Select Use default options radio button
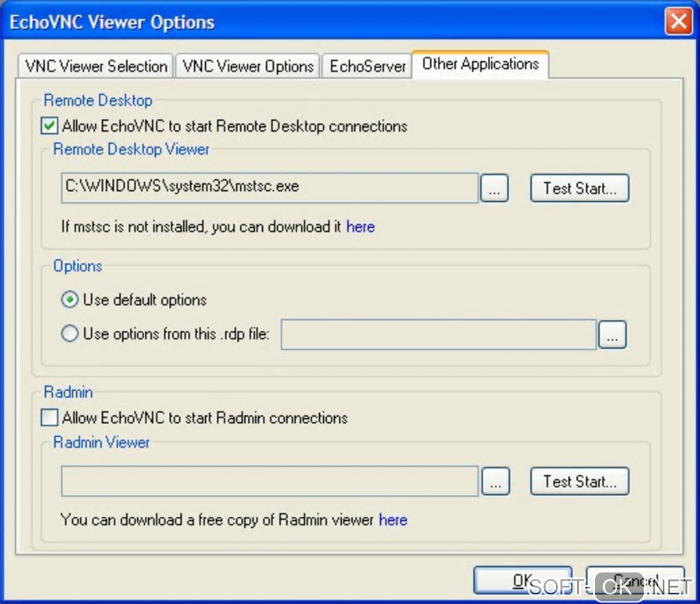 click(69, 299)
